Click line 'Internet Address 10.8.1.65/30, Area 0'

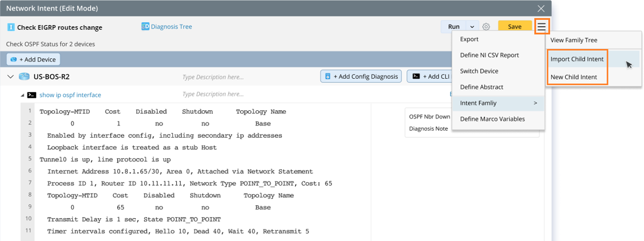(x=180, y=171)
